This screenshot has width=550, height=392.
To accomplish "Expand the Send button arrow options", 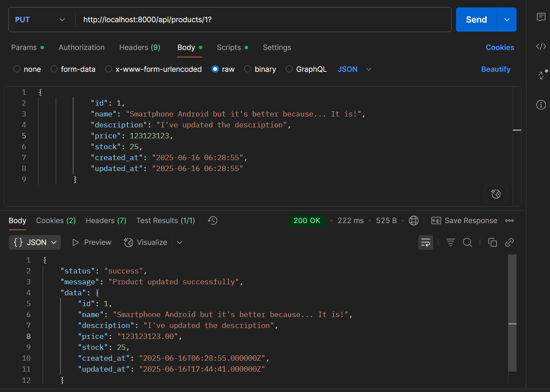I will [507, 20].
